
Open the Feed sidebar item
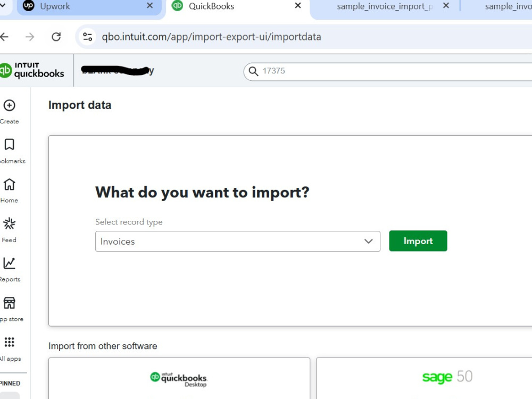tap(9, 230)
